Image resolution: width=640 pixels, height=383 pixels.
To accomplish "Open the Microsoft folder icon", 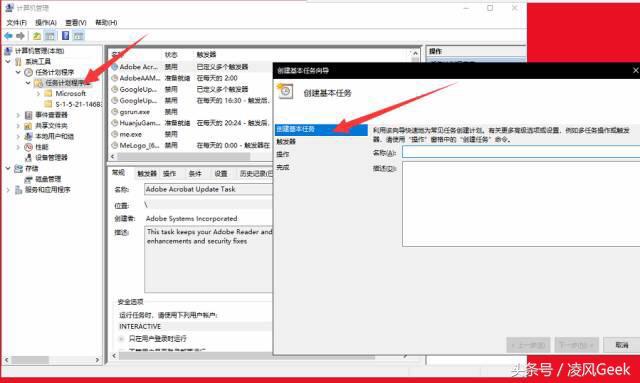I will [48, 94].
